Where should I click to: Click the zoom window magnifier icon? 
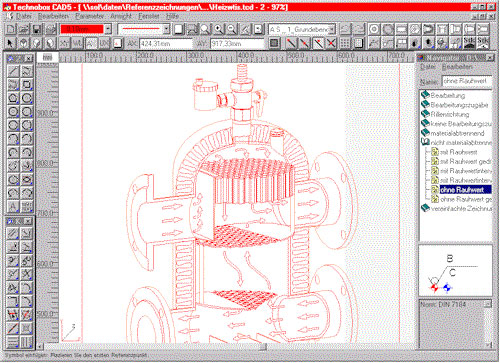click(x=205, y=29)
